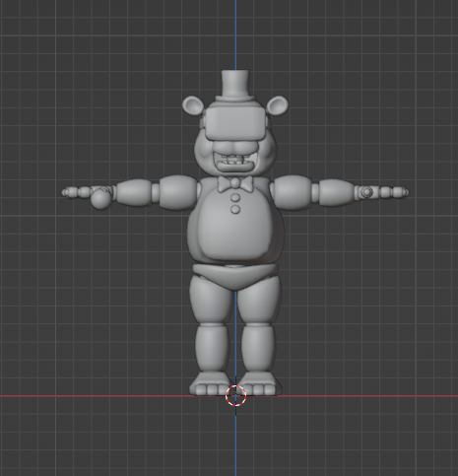Select the ear on the viewer's left
The width and height of the screenshot is (458, 476).
pyautogui.click(x=193, y=105)
